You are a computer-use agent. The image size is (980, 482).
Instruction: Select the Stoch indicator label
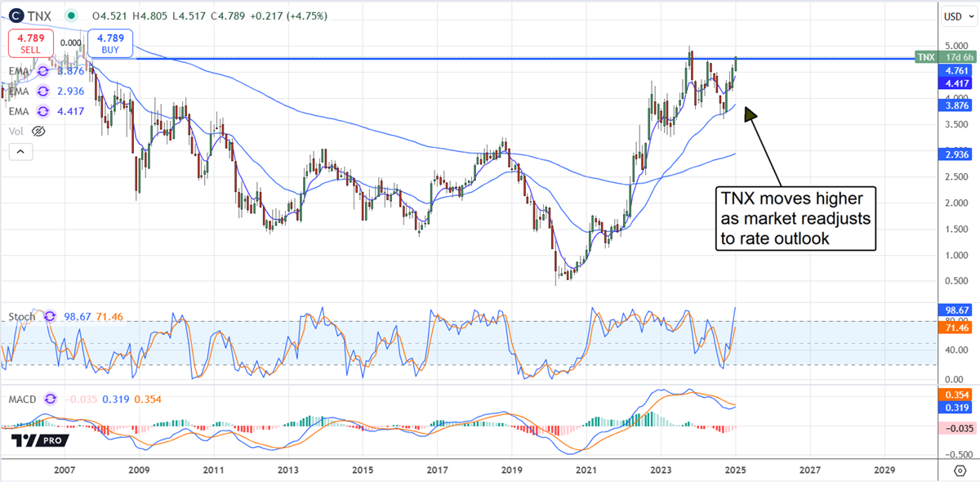click(22, 316)
